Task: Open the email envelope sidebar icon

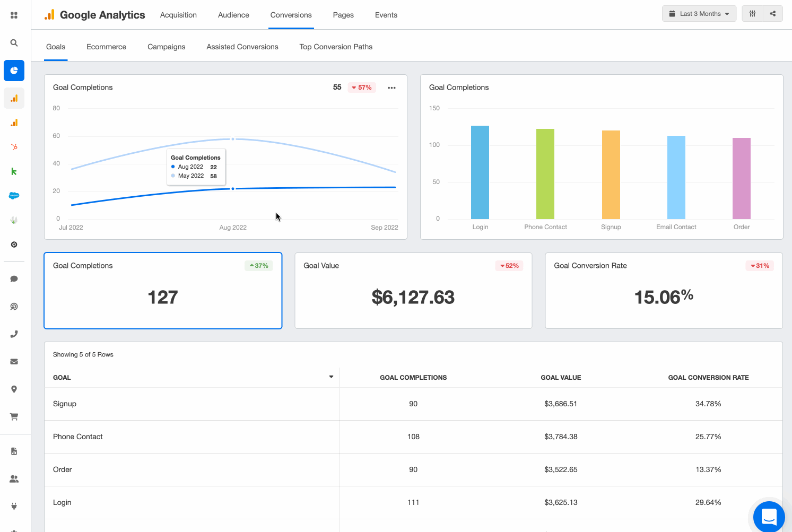Action: 14,362
